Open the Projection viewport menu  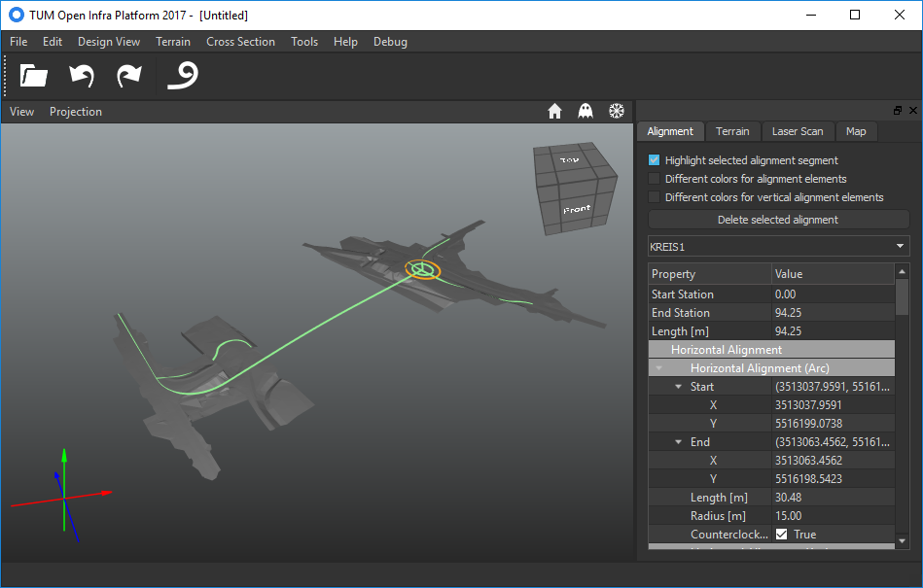pos(75,112)
